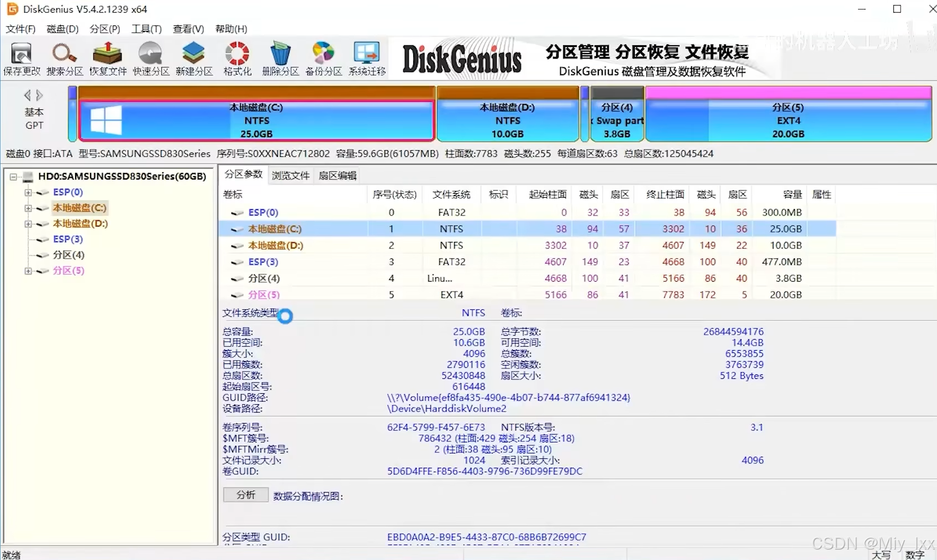Collapse the HD0:SAMSUNGSSD830Series tree node
The image size is (937, 560).
click(x=13, y=177)
